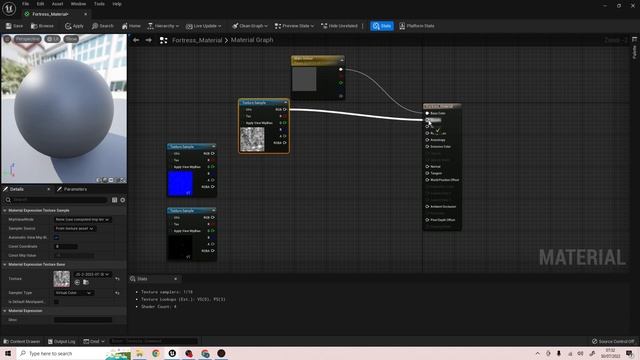Open the Preview State dropdown
The height and width of the screenshot is (360, 640).
pos(294,26)
